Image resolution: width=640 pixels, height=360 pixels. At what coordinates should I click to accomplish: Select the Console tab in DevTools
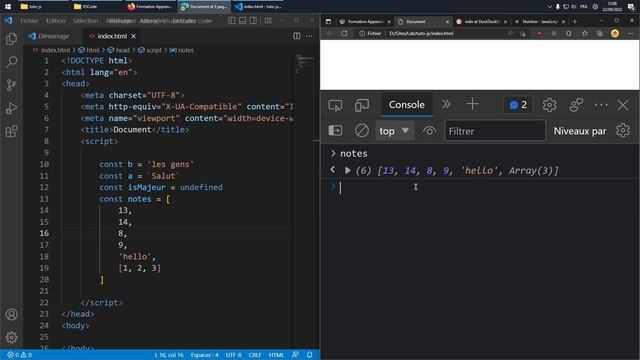tap(407, 105)
